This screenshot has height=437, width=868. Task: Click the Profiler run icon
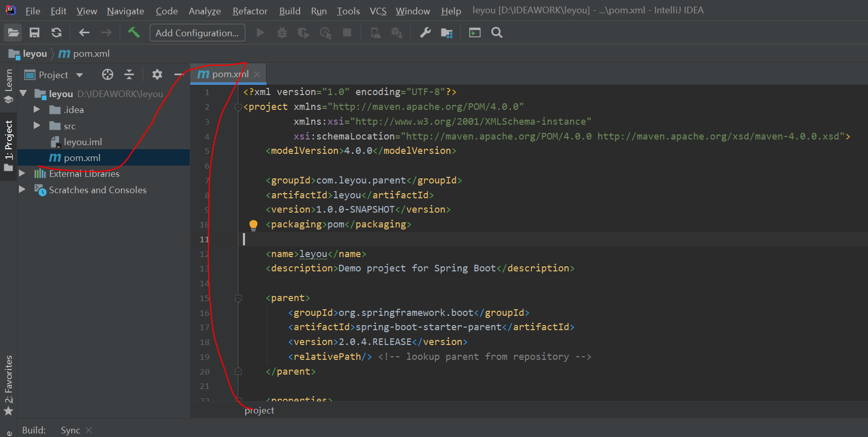tap(326, 33)
